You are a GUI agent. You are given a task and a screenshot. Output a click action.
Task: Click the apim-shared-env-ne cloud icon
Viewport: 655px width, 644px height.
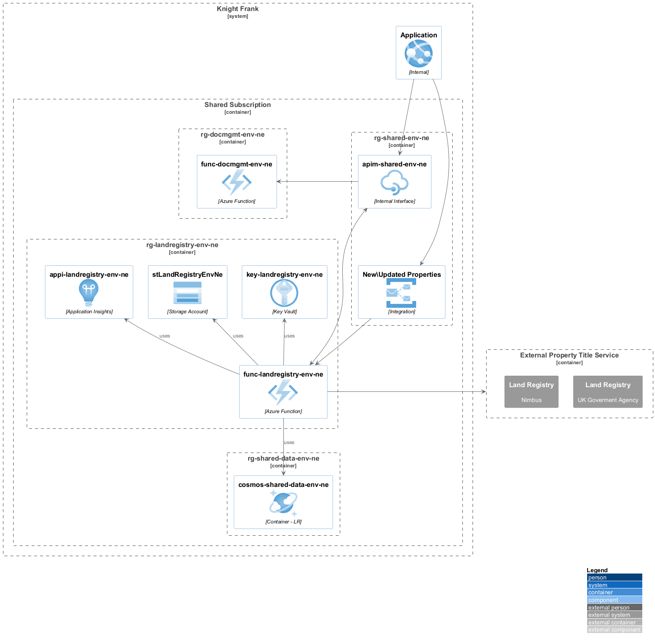click(x=394, y=183)
